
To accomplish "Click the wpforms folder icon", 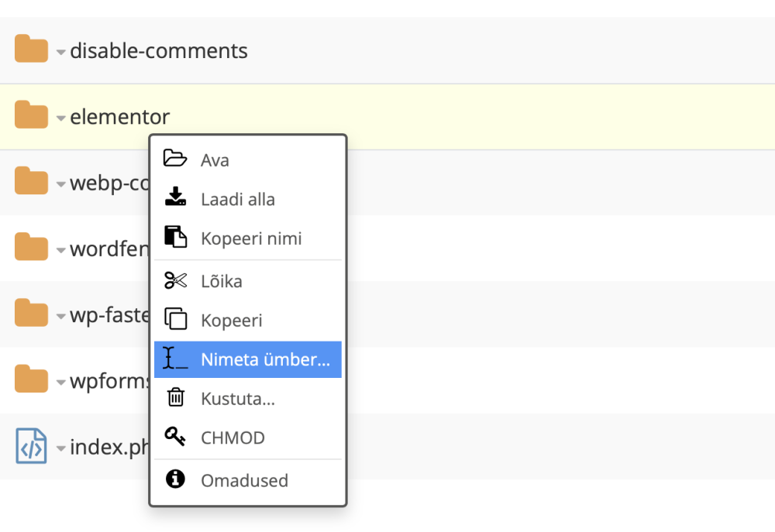I will tap(32, 379).
